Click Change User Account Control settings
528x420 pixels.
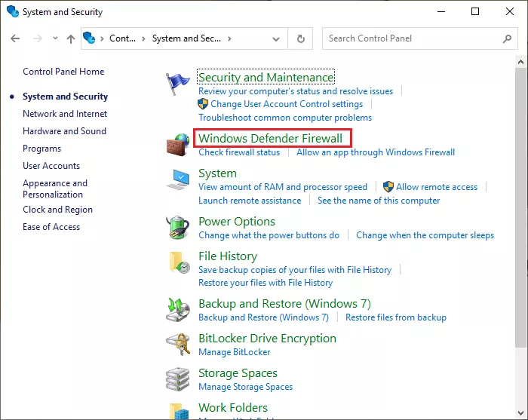287,104
